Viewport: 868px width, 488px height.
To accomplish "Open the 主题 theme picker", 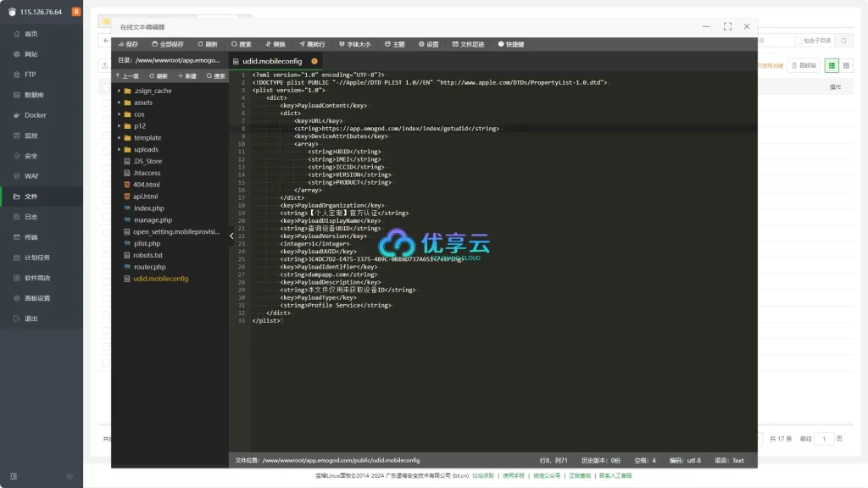I will point(394,44).
